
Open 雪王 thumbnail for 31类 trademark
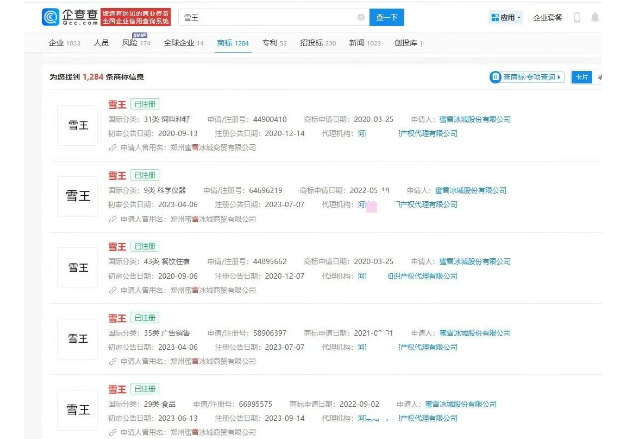click(x=79, y=125)
